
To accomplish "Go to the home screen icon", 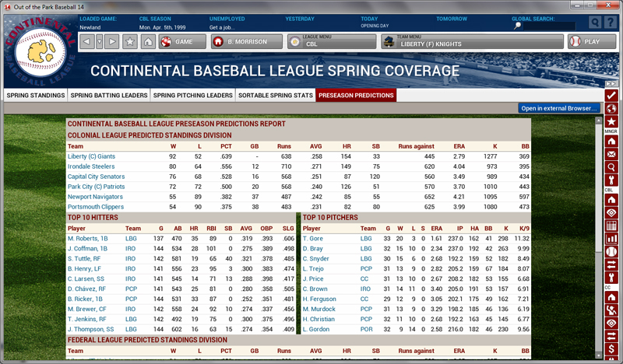I will coord(147,41).
